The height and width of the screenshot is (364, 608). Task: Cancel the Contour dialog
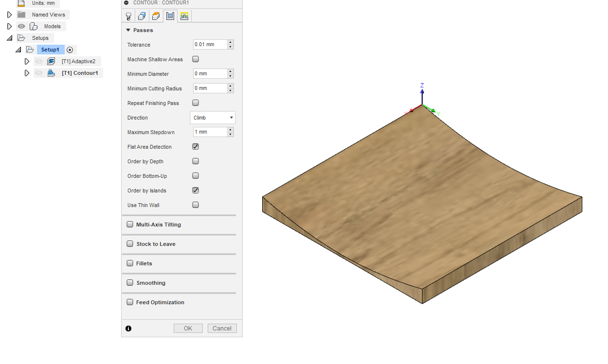pyautogui.click(x=222, y=329)
